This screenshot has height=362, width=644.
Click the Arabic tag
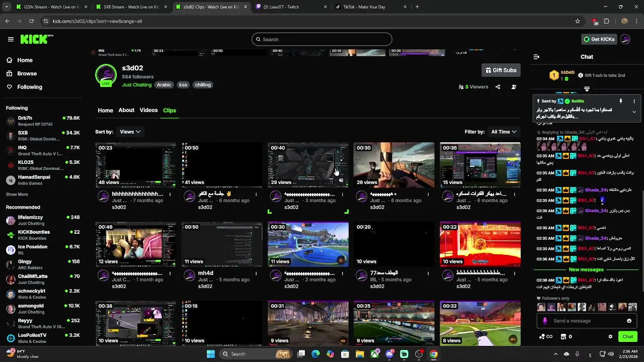pyautogui.click(x=164, y=85)
